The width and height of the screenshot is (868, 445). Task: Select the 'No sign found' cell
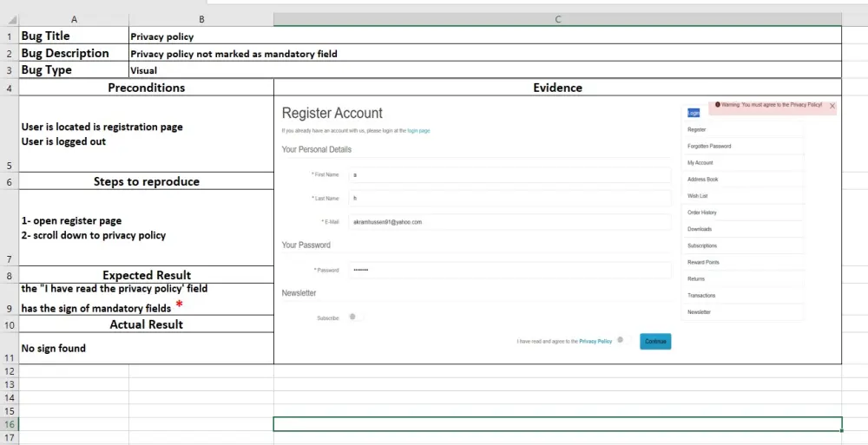click(x=146, y=348)
